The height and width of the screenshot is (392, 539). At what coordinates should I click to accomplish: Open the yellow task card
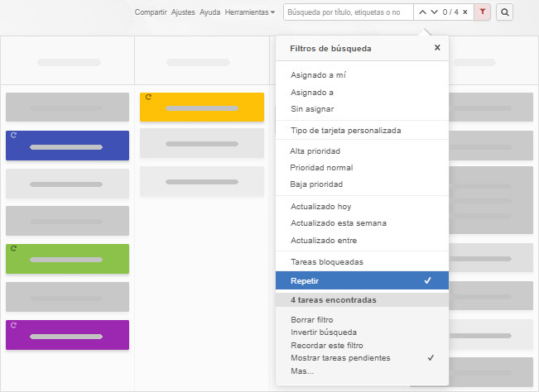coord(202,107)
